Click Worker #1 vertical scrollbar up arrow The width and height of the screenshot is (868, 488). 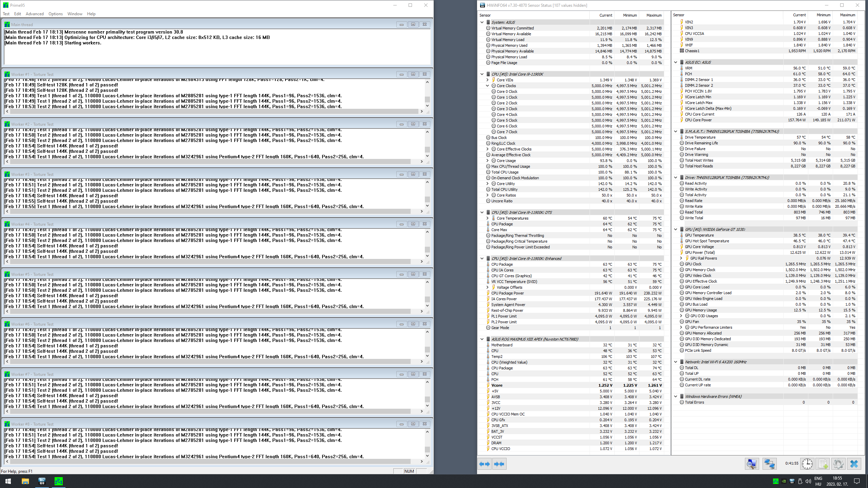(427, 82)
